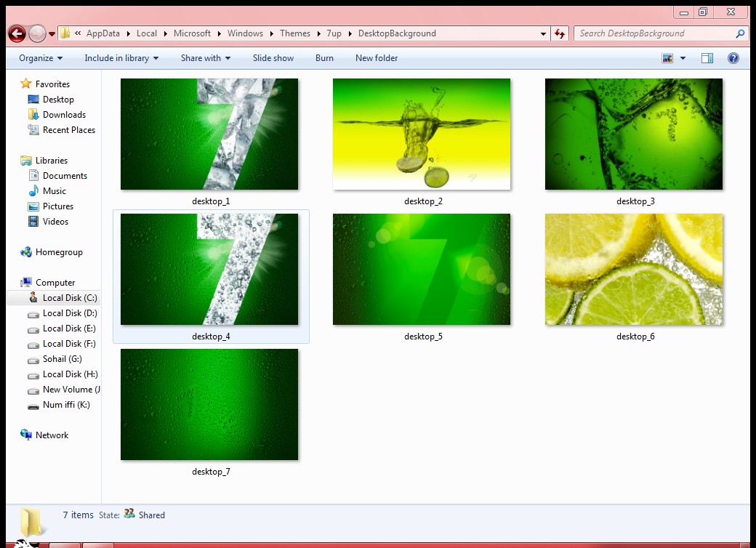756x548 pixels.
Task: Select 7up in the address path
Action: click(x=334, y=33)
